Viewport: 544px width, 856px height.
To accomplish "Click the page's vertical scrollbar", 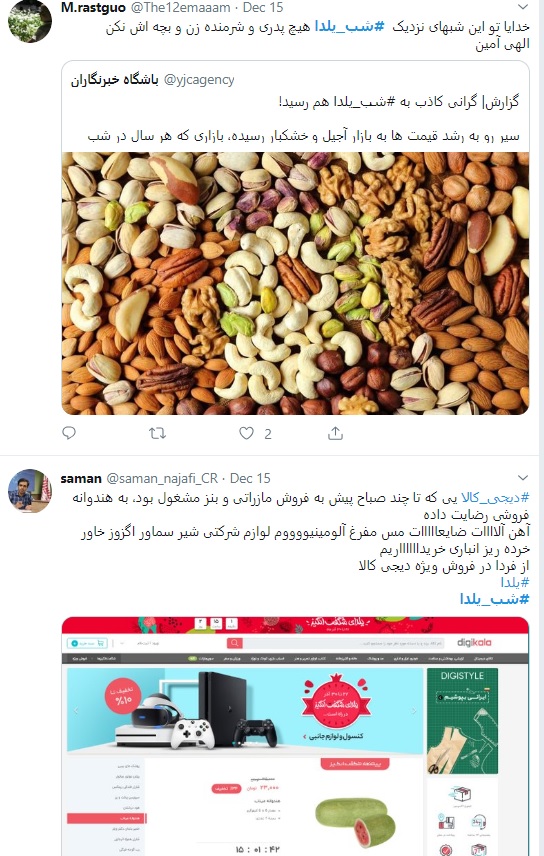I will pos(541,428).
